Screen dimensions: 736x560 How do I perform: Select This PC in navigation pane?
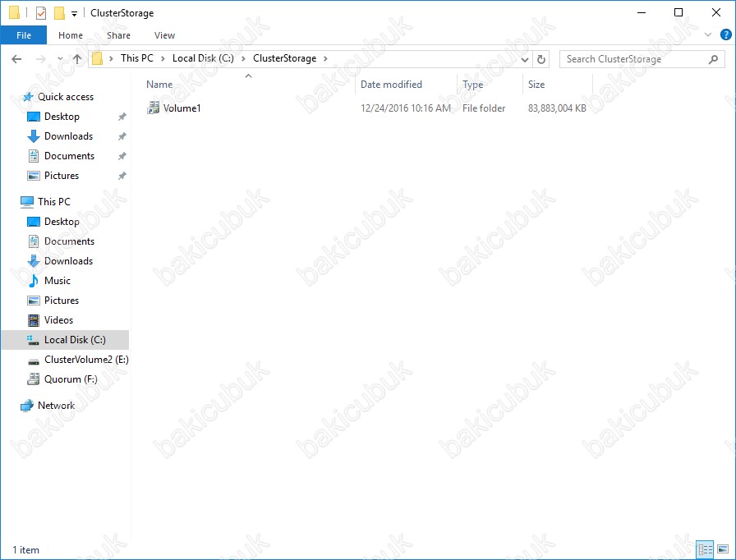coord(54,202)
